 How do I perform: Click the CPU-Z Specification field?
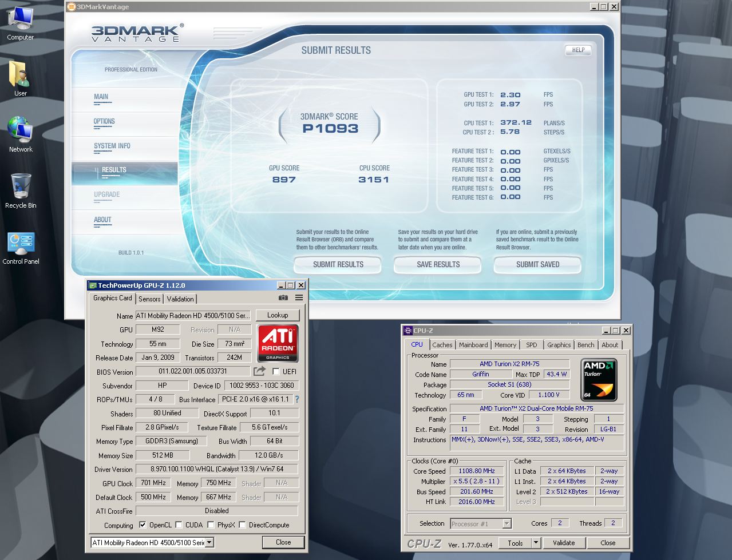coord(536,408)
